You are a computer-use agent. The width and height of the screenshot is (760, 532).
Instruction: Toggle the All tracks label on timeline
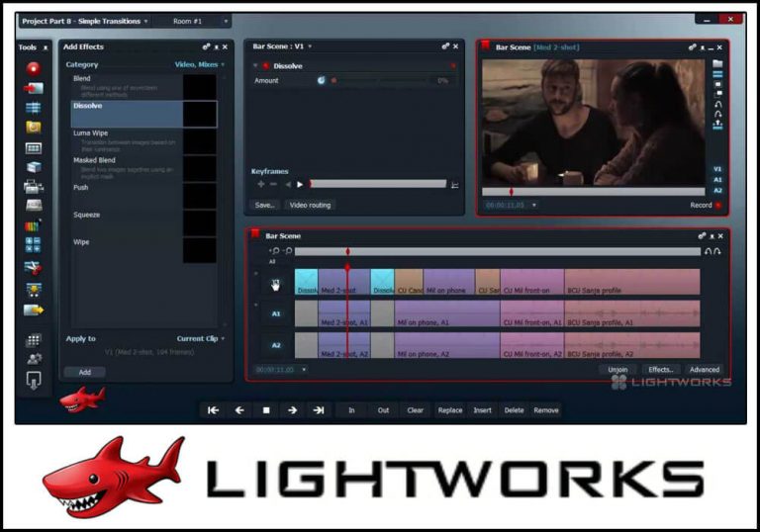[272, 262]
